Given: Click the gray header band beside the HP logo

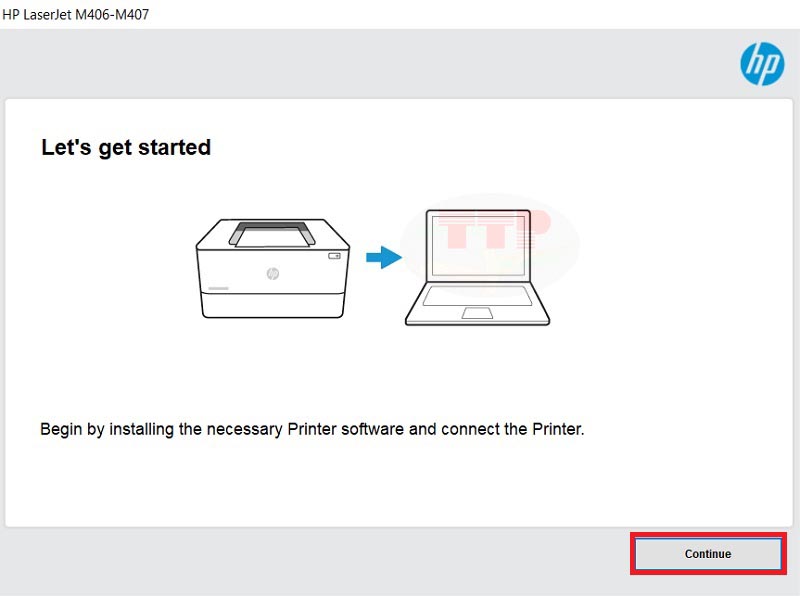Looking at the screenshot, I should 367,64.
